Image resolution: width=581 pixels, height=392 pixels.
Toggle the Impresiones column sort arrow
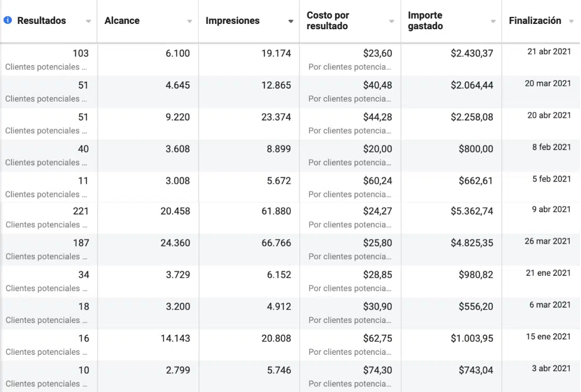point(290,22)
